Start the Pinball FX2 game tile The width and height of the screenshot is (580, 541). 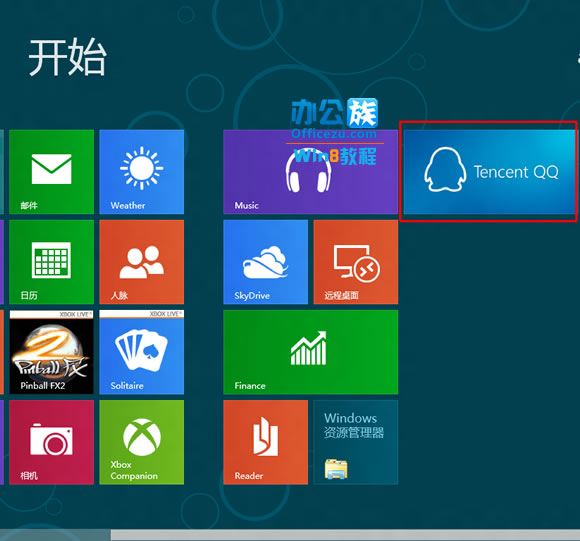point(51,352)
